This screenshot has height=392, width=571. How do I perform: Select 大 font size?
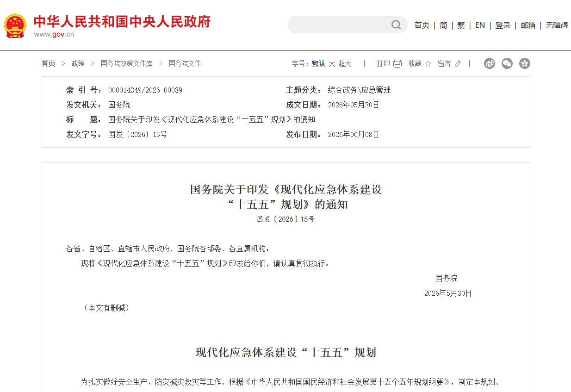coord(332,64)
